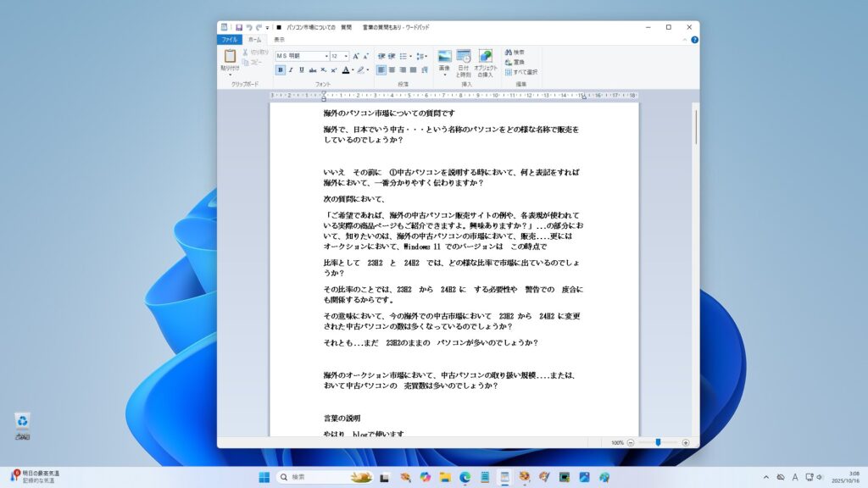This screenshot has height=488, width=868.
Task: Expand the bullet list style dropdown arrow
Action: pyautogui.click(x=412, y=56)
